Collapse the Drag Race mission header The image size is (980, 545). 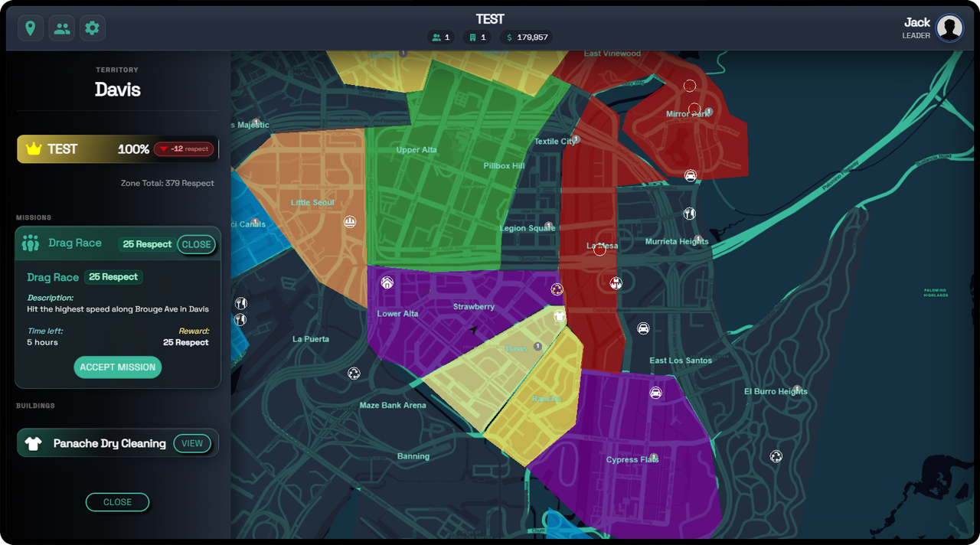118,243
